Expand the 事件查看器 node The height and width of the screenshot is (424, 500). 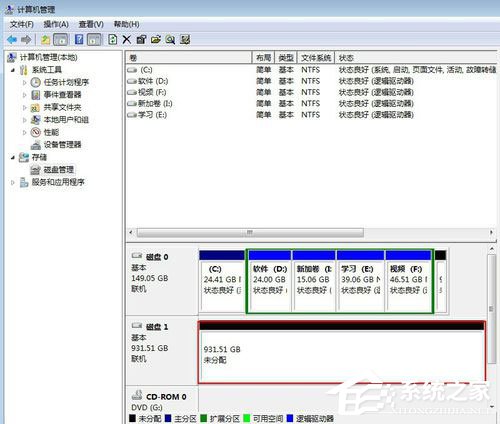tap(25, 95)
